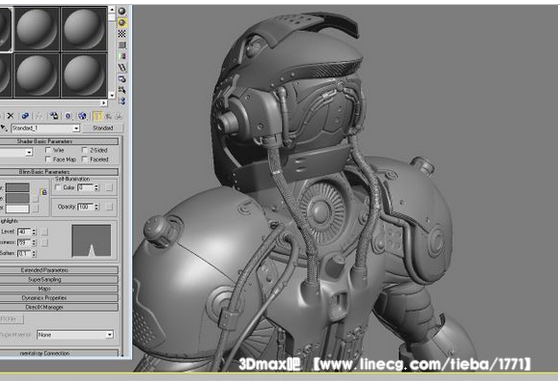Click the Glossiness map square button
This screenshot has height=381, width=560.
pyautogui.click(x=45, y=243)
